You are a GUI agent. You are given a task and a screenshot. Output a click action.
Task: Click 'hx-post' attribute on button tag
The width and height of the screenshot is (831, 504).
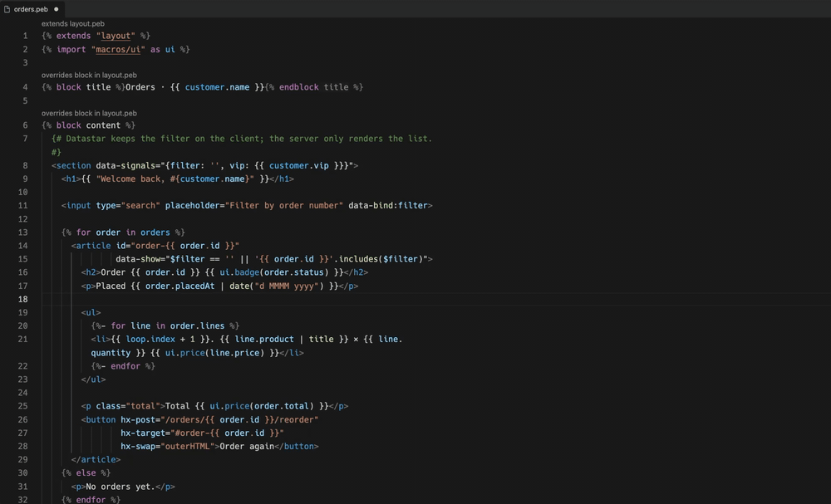click(x=138, y=420)
